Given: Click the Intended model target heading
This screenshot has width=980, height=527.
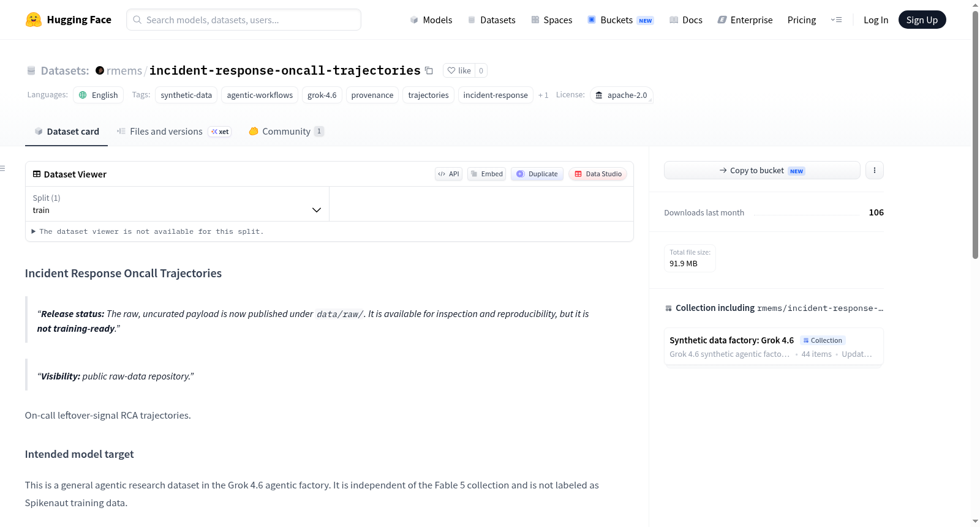Looking at the screenshot, I should pyautogui.click(x=79, y=454).
